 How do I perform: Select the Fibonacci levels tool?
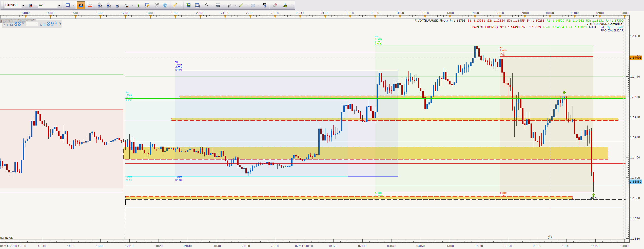[x=218, y=5]
